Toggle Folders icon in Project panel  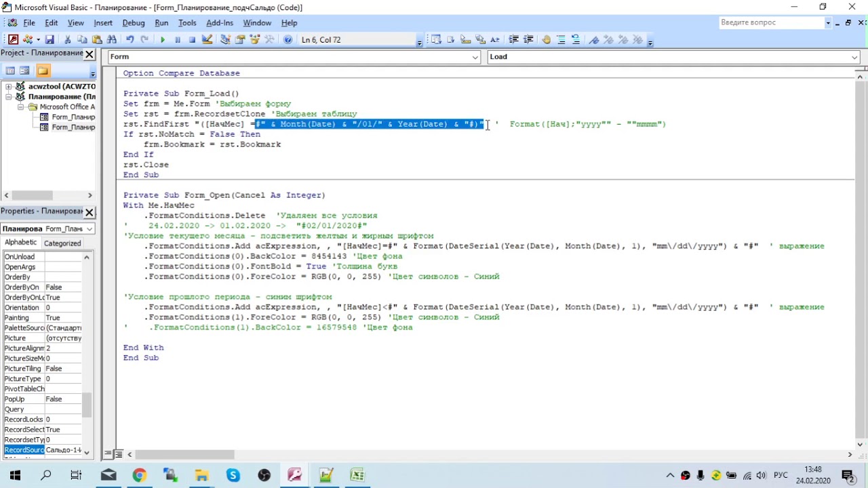(43, 70)
